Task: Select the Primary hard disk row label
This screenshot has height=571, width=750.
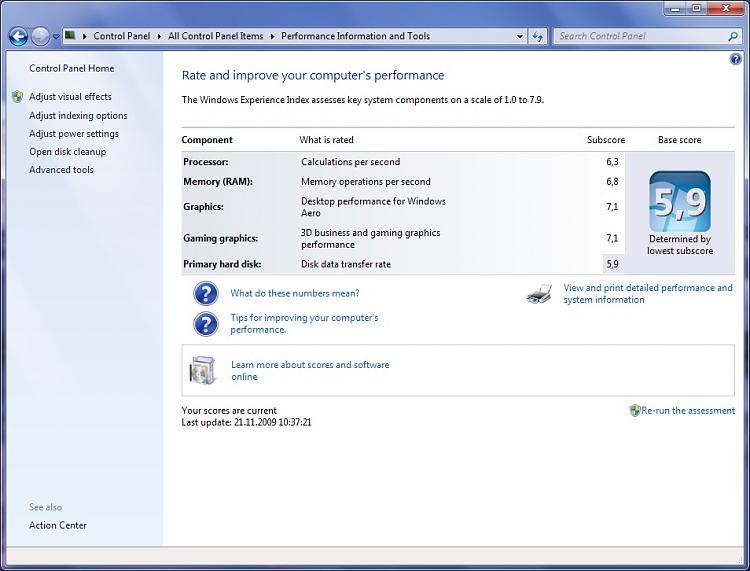Action: [222, 264]
